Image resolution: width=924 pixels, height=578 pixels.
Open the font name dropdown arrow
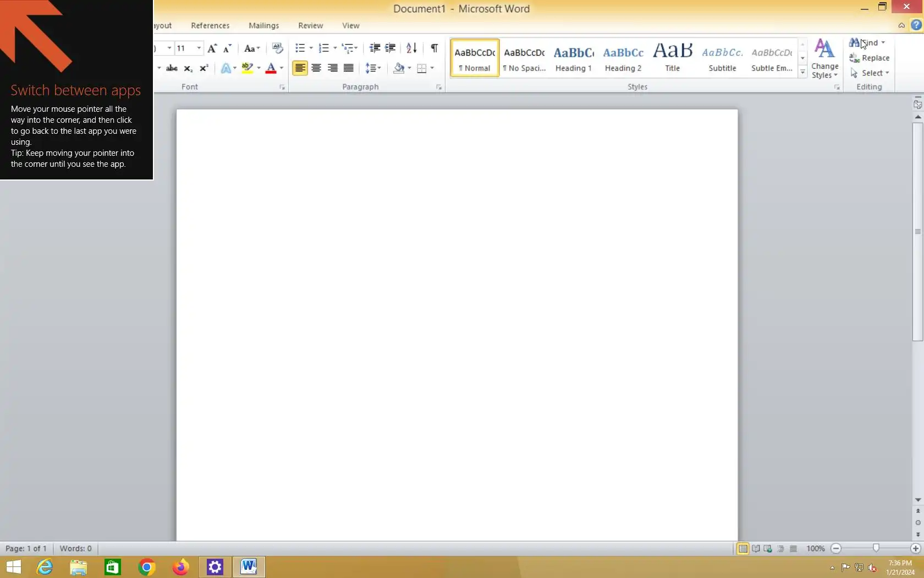169,48
